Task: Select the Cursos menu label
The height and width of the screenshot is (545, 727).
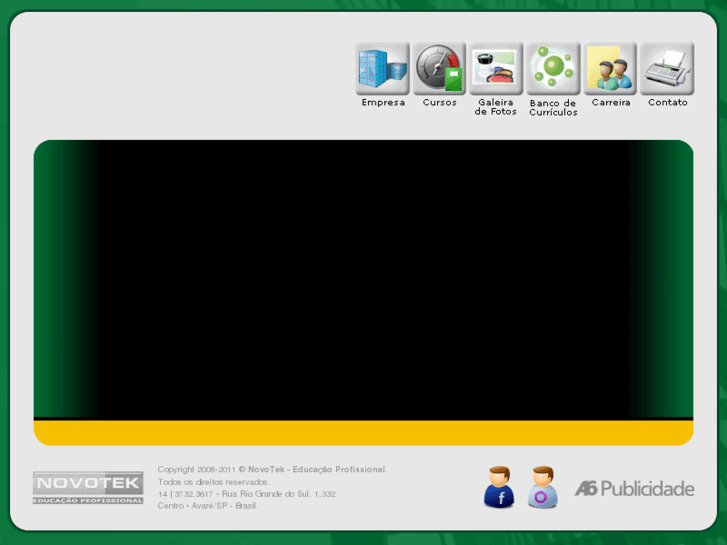Action: click(440, 103)
